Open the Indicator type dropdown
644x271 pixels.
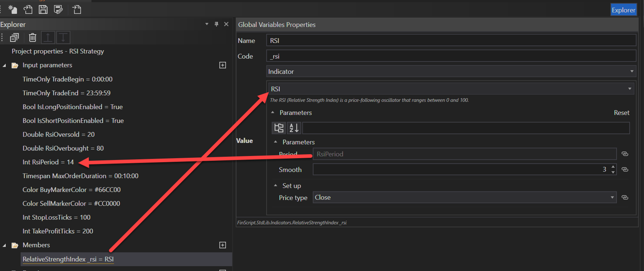coord(451,72)
